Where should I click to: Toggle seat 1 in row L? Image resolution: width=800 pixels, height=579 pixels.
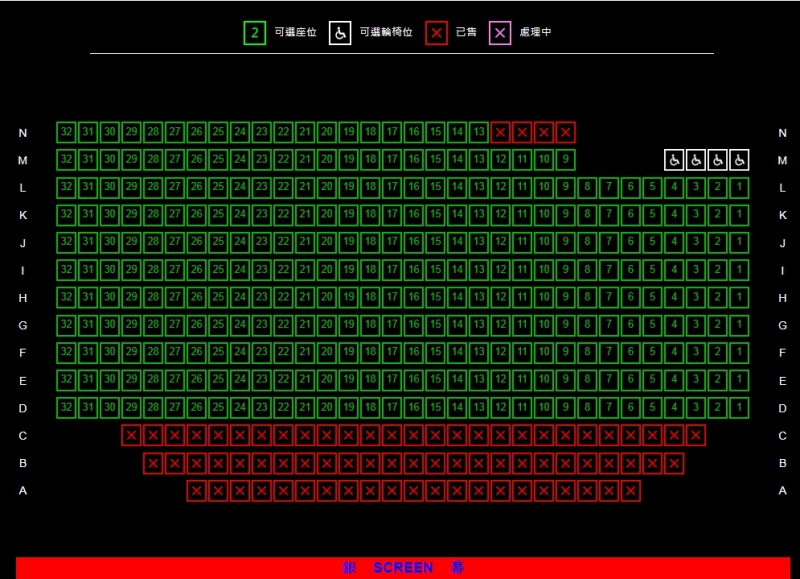tap(739, 187)
